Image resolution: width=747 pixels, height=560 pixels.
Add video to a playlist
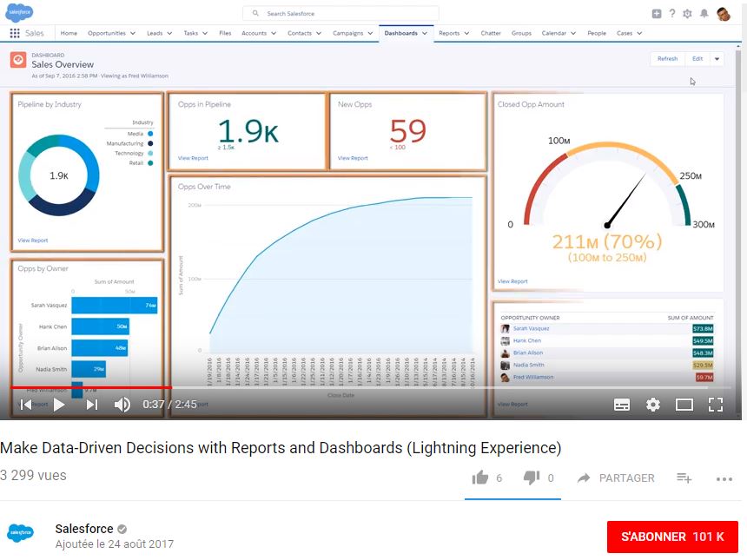684,478
